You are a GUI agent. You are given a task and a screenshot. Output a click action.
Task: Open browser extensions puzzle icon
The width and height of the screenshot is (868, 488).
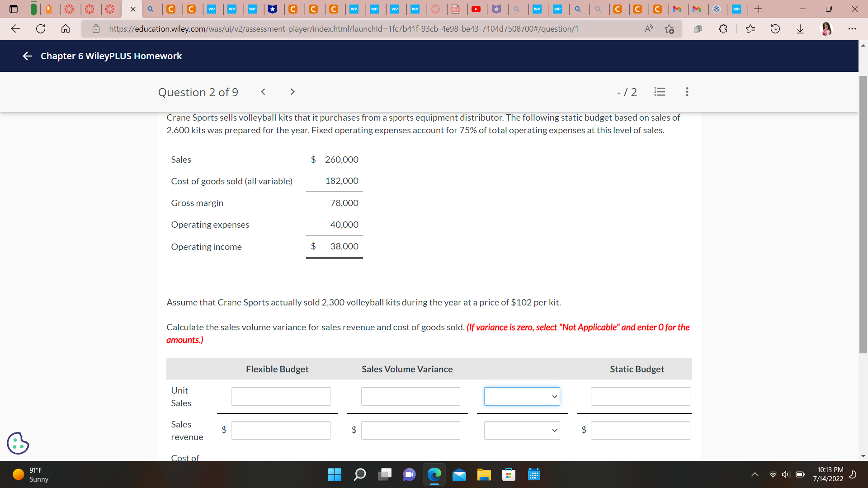coord(723,29)
